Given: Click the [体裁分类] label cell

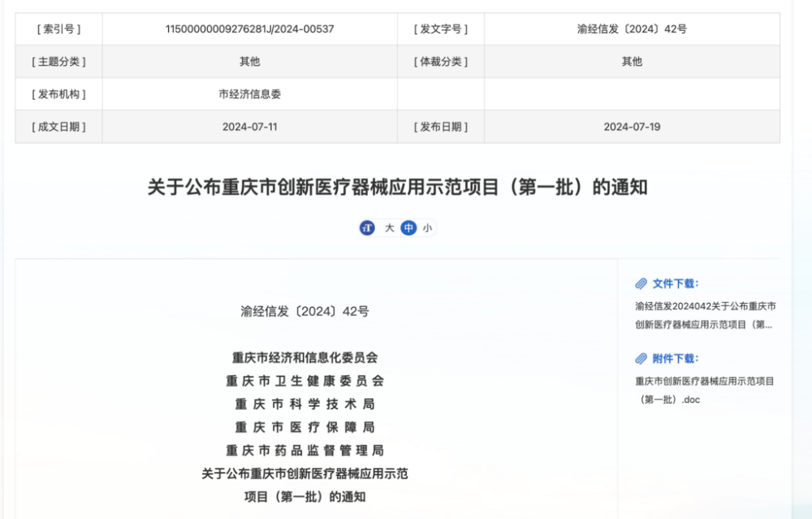Looking at the screenshot, I should 441,62.
